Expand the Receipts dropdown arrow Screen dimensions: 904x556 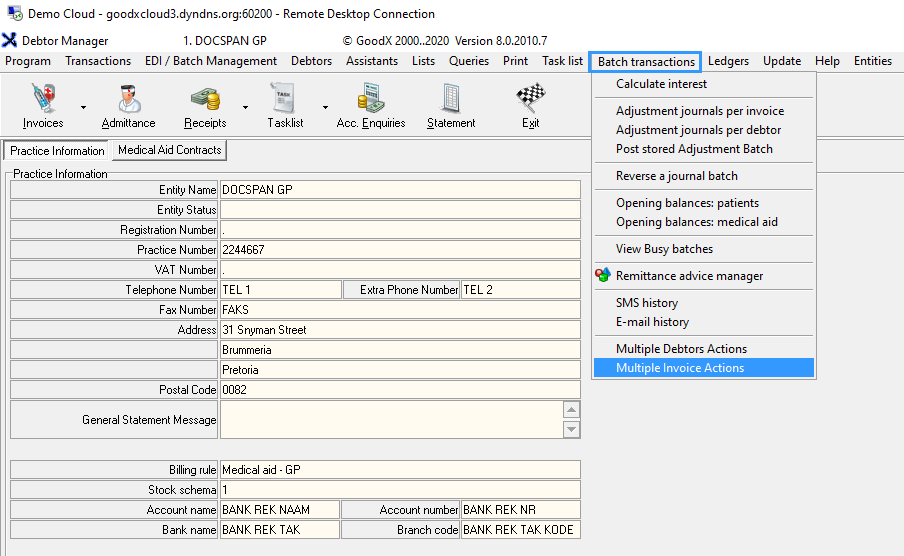(x=245, y=107)
